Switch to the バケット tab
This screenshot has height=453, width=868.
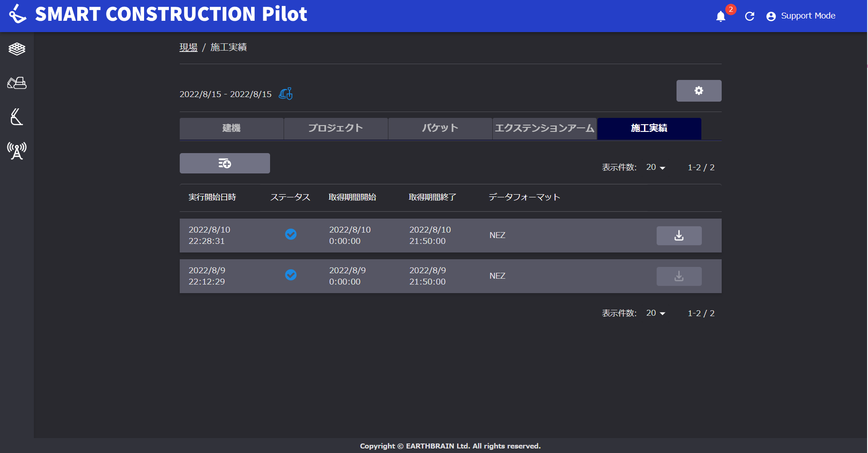point(440,128)
